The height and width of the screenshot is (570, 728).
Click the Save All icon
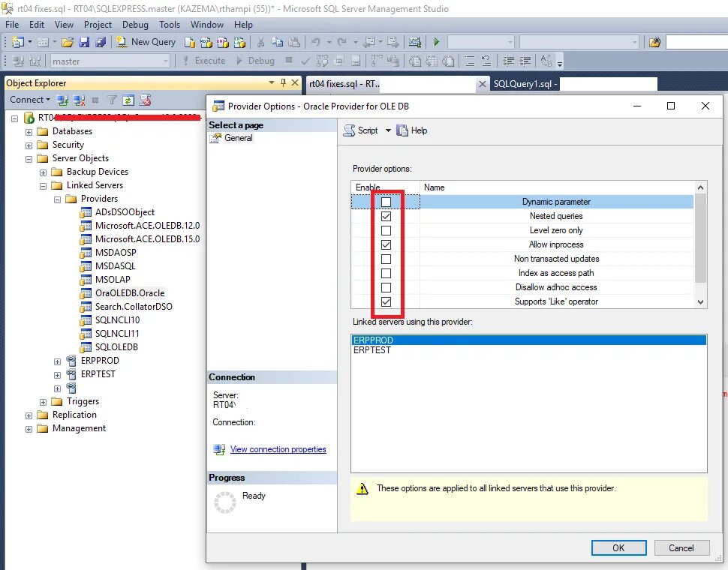[101, 42]
